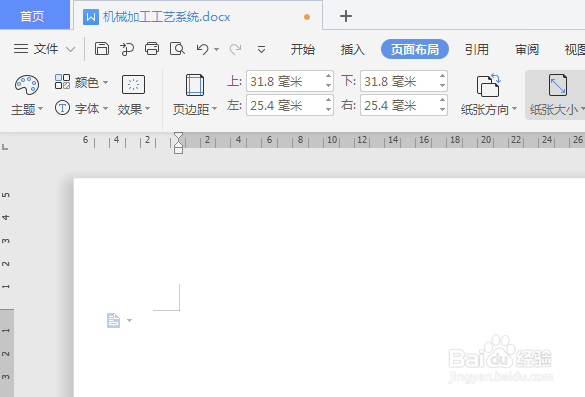Open the 字体 theme fonts dropdown
This screenshot has height=397, width=585.
(x=81, y=109)
